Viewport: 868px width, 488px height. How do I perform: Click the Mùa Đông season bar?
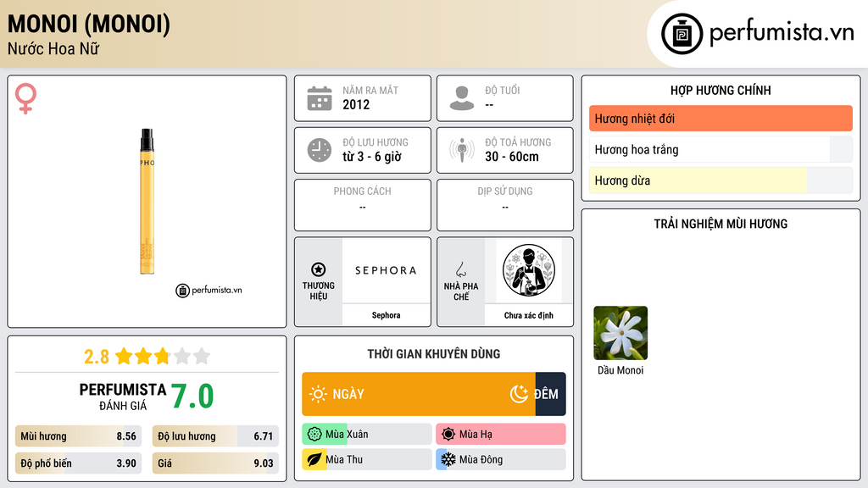[x=501, y=459]
